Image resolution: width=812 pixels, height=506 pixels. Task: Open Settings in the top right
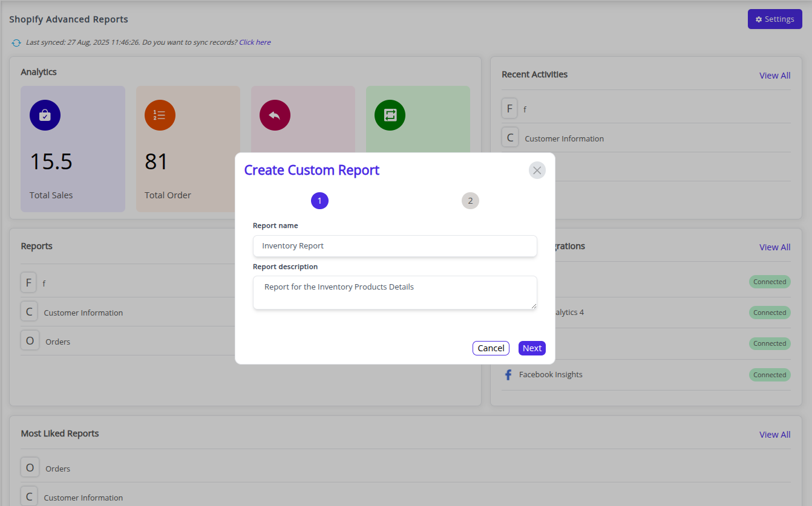click(774, 19)
